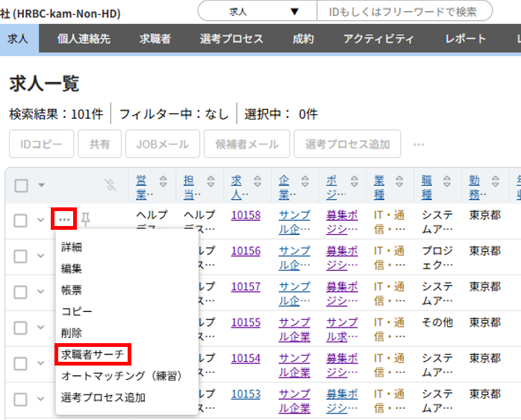Switch to the 選考プロセス tab

pos(231,39)
